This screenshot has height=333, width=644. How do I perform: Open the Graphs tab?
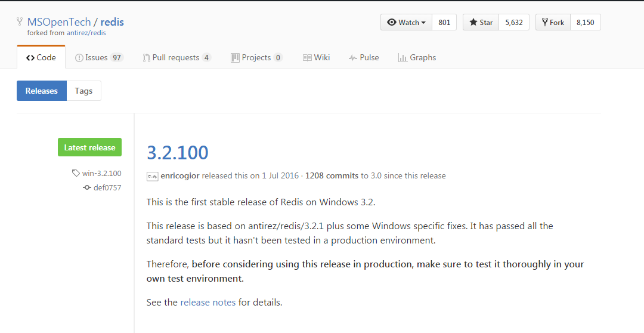(x=417, y=57)
